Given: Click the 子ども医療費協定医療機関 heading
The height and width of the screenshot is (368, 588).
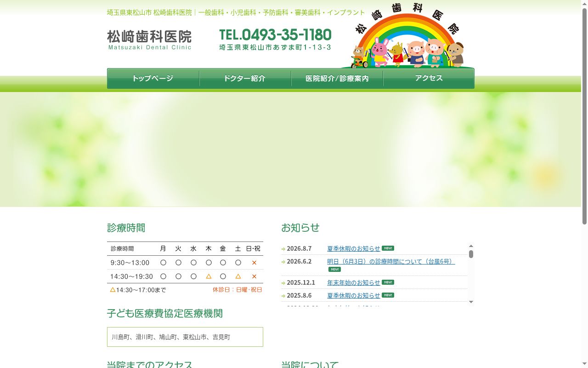Looking at the screenshot, I should [165, 314].
